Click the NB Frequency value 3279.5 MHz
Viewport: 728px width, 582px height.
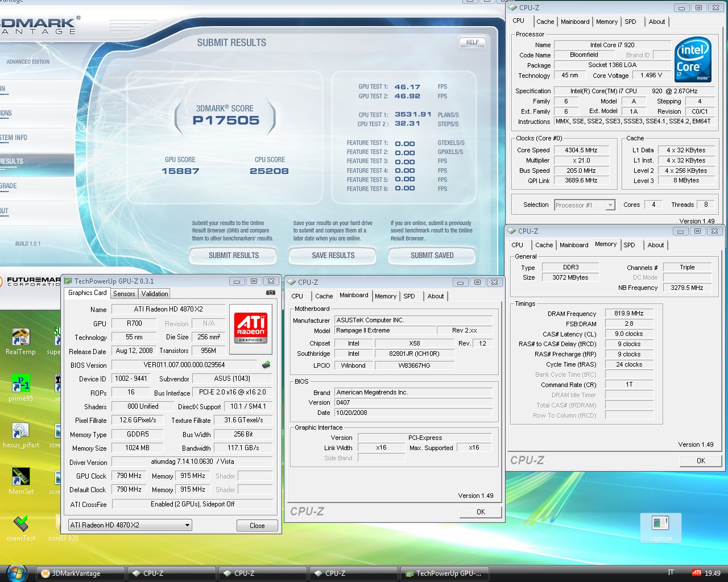(x=687, y=288)
